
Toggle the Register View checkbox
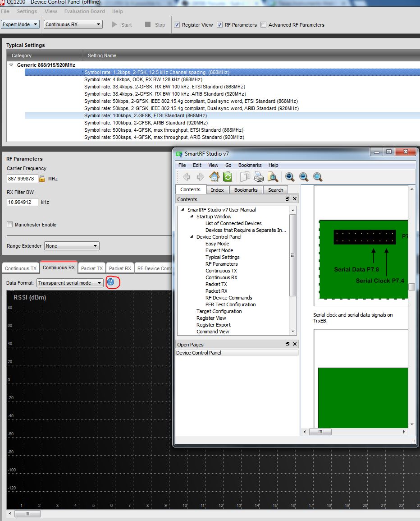(x=177, y=25)
